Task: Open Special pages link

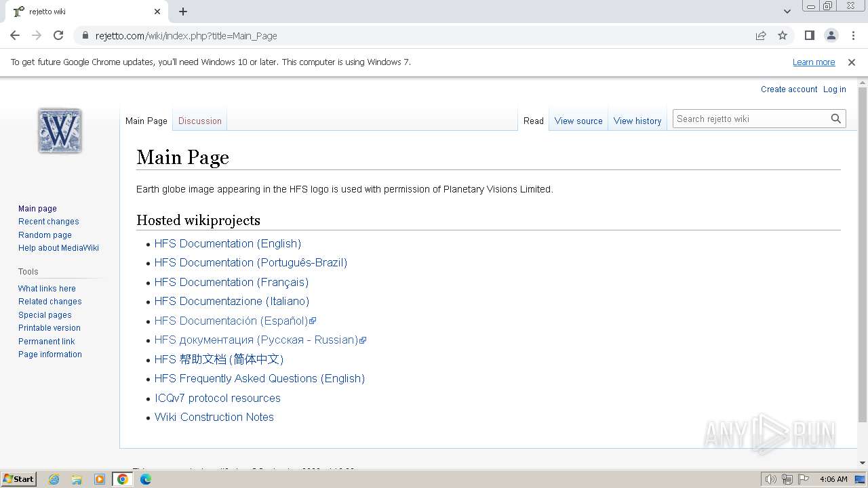Action: click(45, 315)
